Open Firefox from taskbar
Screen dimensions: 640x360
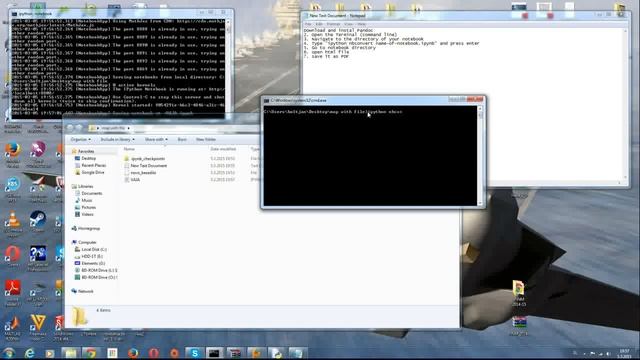tap(133, 353)
